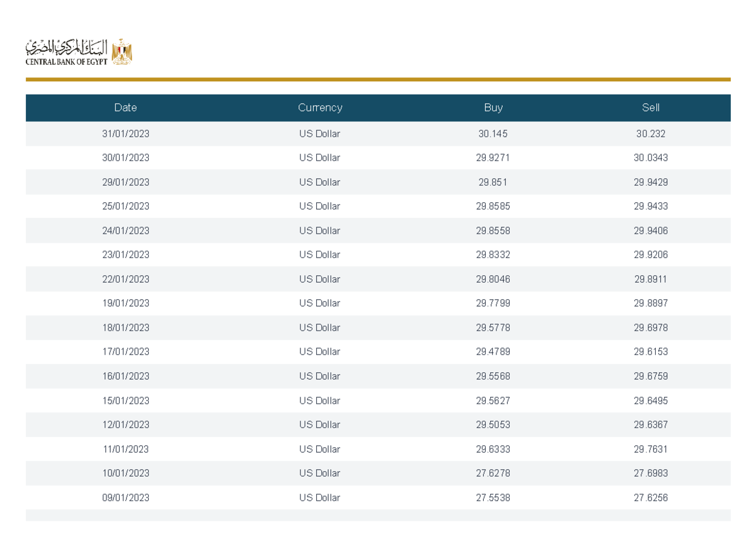The height and width of the screenshot is (534, 756).
Task: Click the sell value 29.6367
Action: pos(651,425)
